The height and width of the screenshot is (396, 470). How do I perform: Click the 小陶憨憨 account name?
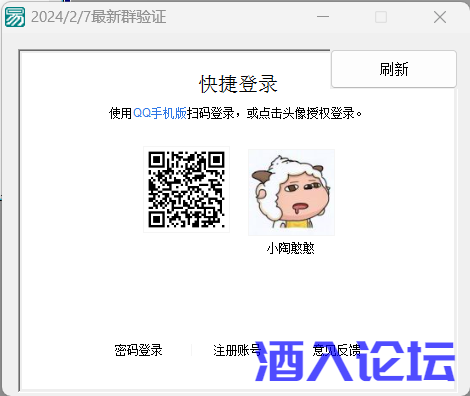click(x=290, y=248)
